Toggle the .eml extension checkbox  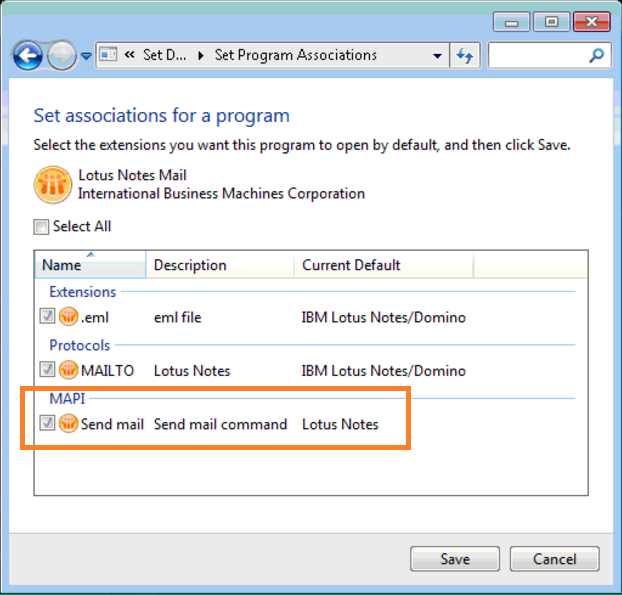(47, 316)
